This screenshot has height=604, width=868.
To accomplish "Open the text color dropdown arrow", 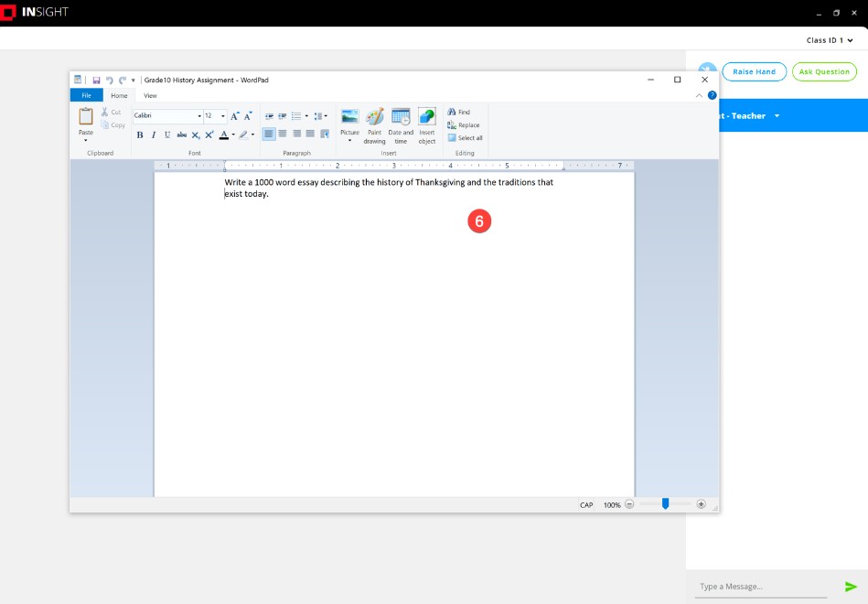I will (x=233, y=135).
